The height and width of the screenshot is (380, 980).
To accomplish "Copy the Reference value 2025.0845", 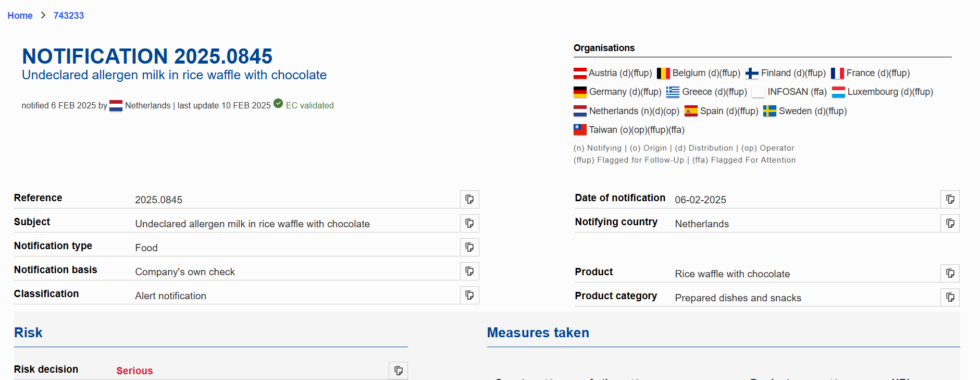I will [x=469, y=199].
